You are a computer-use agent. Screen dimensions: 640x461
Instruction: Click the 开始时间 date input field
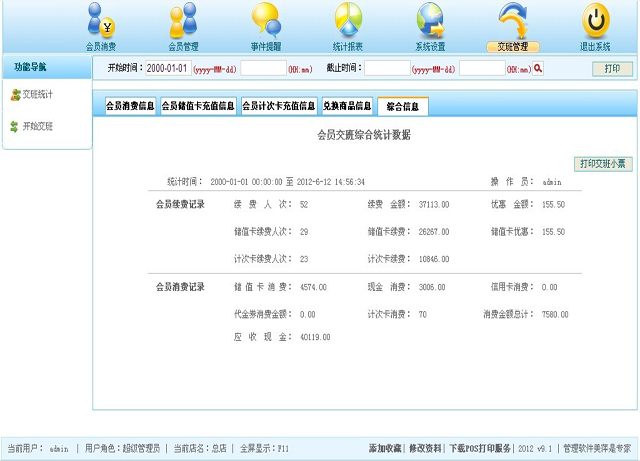[x=167, y=69]
